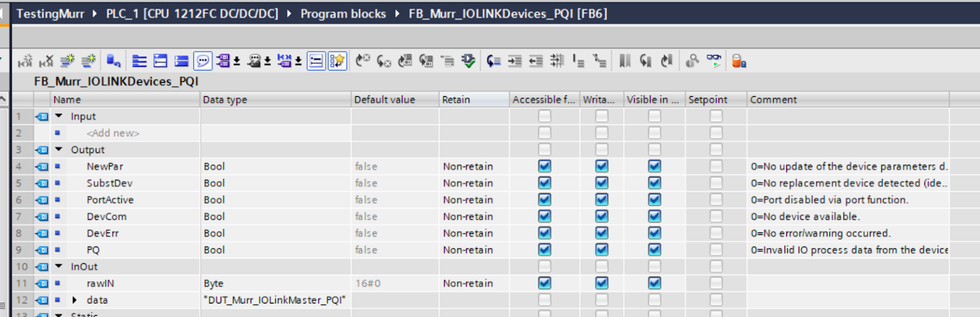This screenshot has height=317, width=980.
Task: Click the go to previous error icon
Action: tap(363, 61)
